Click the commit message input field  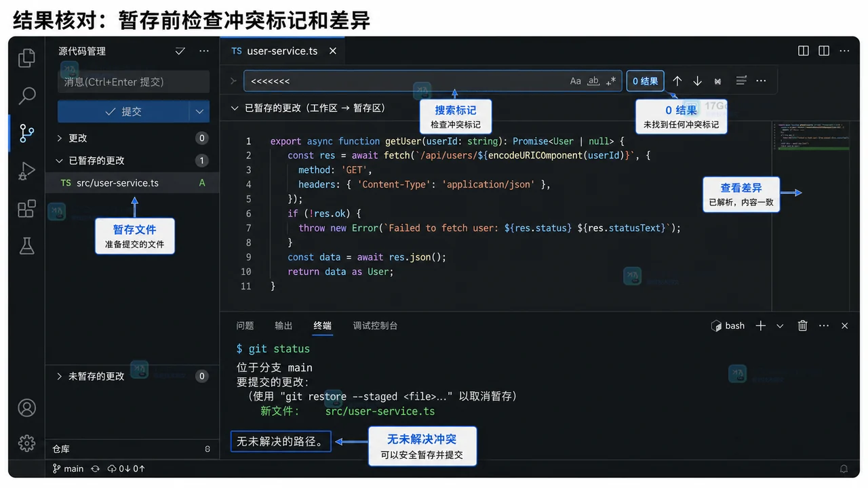tap(134, 81)
